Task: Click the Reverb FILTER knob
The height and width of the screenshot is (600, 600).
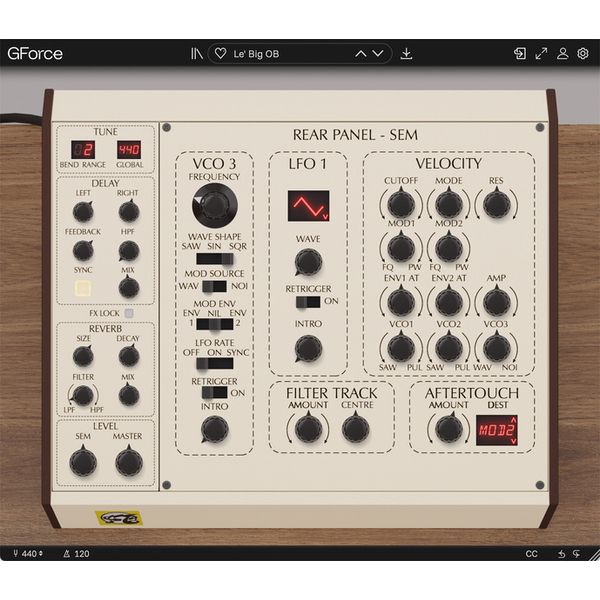Action: click(x=83, y=396)
